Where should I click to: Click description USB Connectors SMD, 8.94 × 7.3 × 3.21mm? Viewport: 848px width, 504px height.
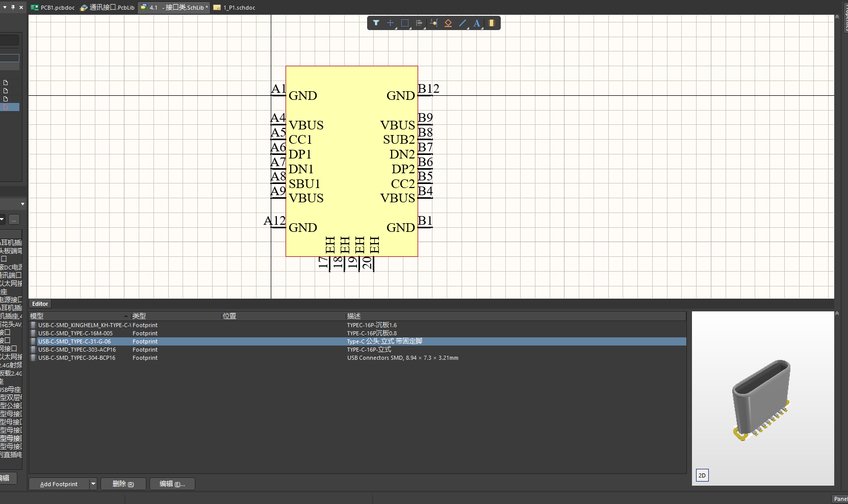click(403, 358)
